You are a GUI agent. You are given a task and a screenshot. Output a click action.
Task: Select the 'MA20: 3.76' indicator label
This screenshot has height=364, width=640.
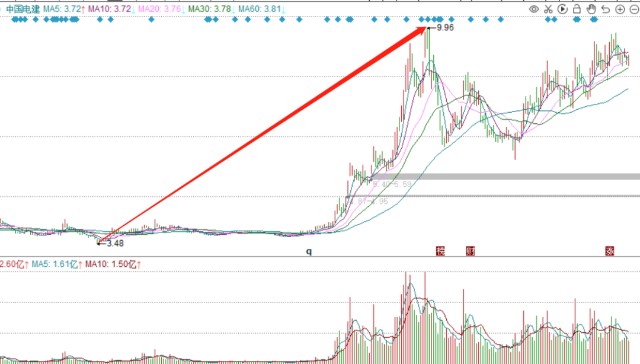coord(160,9)
